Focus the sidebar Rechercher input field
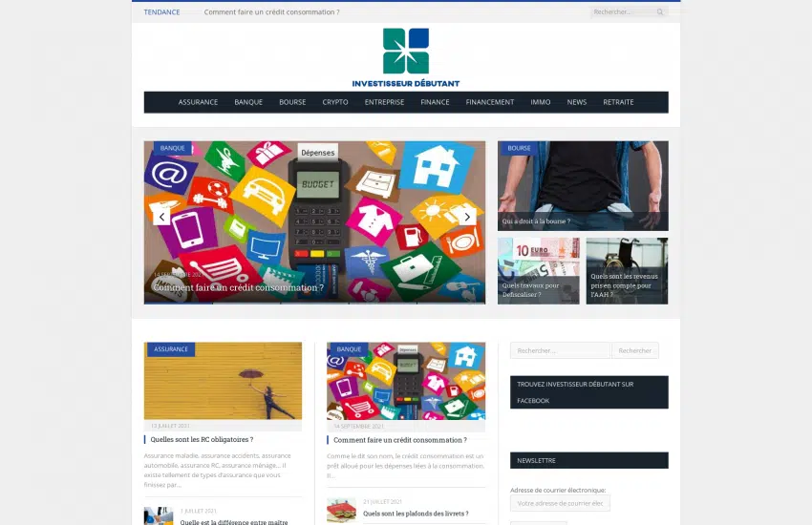The image size is (812, 525). tap(560, 350)
